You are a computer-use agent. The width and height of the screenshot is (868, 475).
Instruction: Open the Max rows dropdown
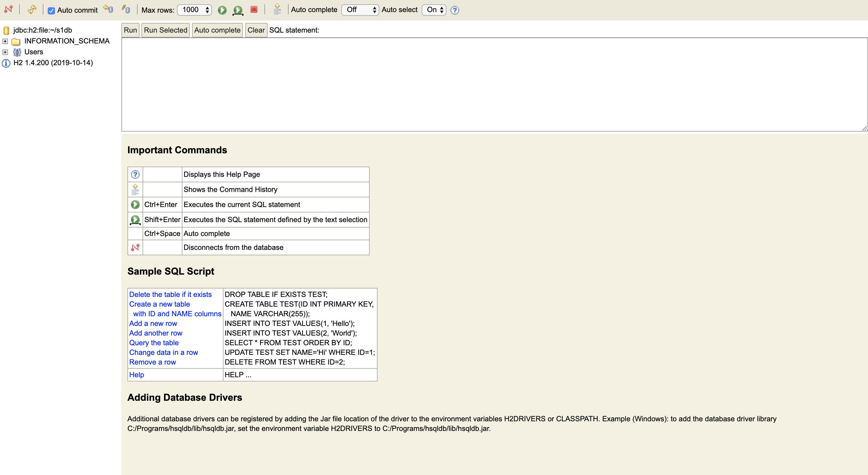[x=194, y=10]
